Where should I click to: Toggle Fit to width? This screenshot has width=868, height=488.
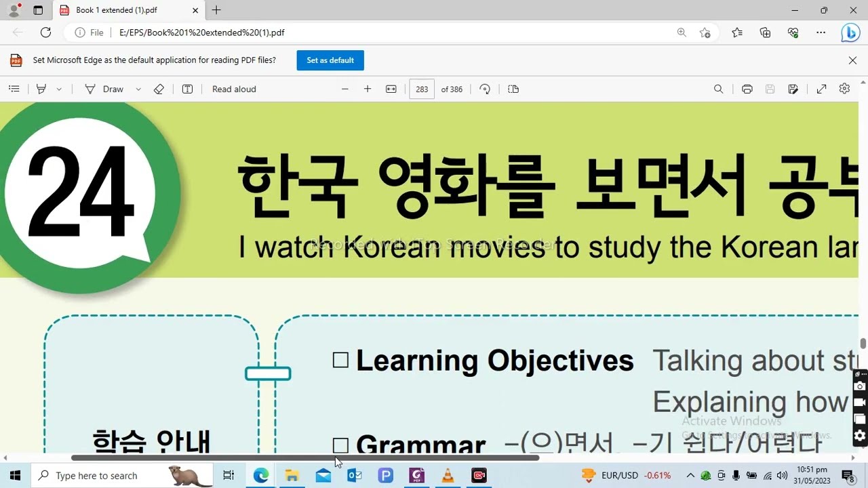(391, 89)
